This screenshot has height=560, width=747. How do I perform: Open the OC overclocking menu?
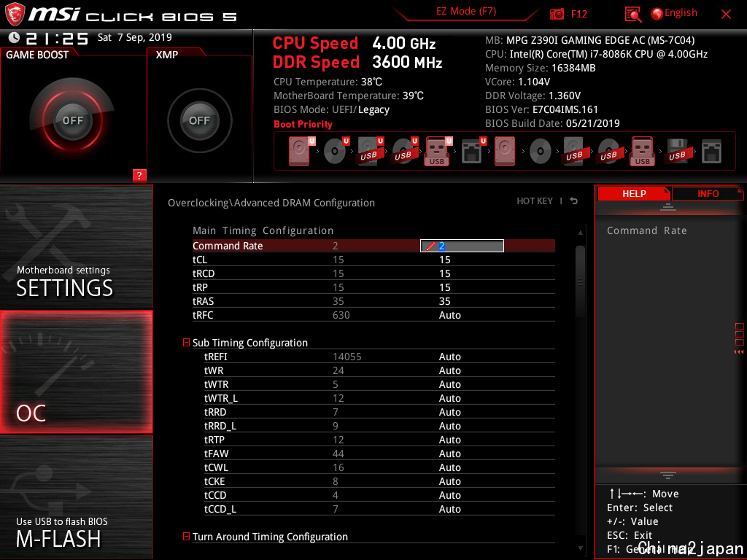76,373
